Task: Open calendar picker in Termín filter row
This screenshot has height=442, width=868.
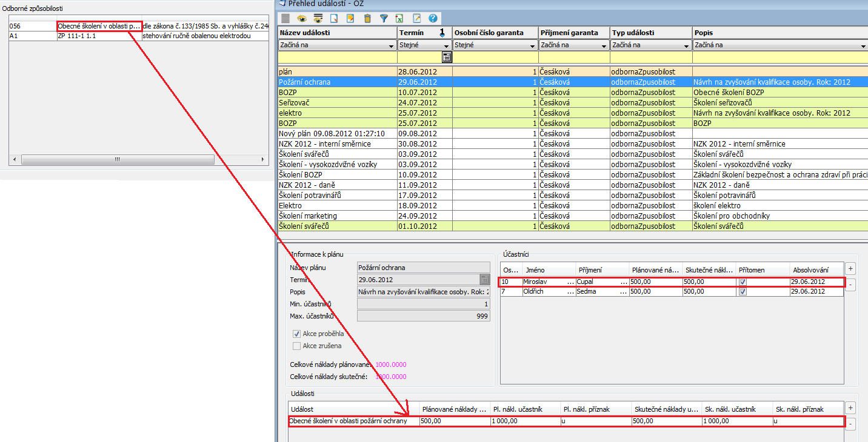Action: [x=447, y=58]
